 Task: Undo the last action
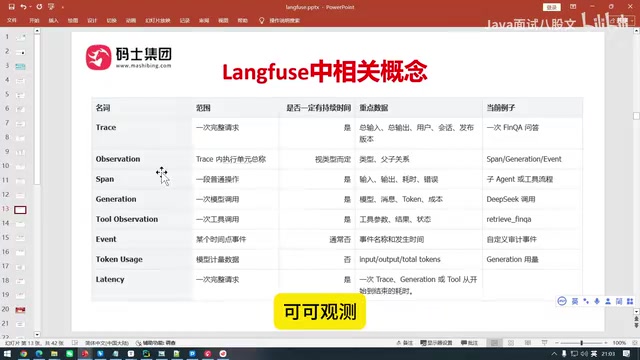tap(23, 7)
